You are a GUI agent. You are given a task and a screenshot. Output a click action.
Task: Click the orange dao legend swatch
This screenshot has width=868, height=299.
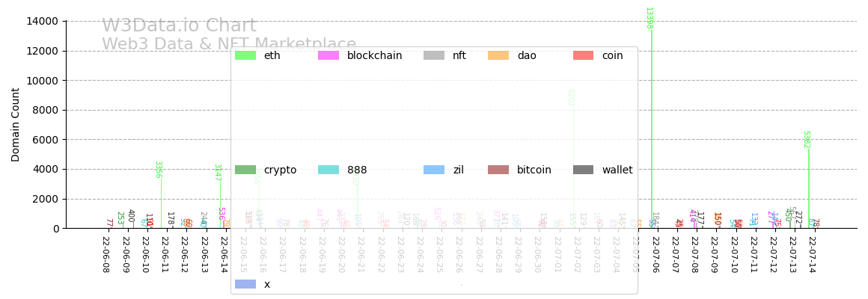pos(498,55)
